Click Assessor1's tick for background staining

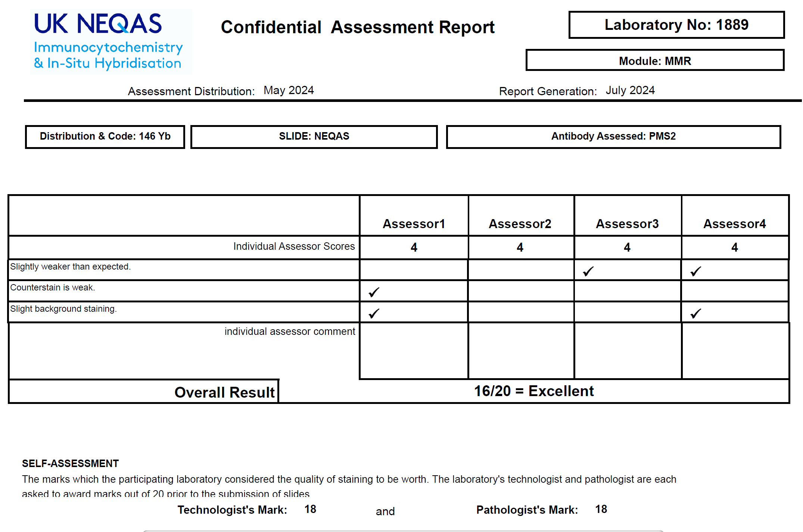tap(374, 314)
